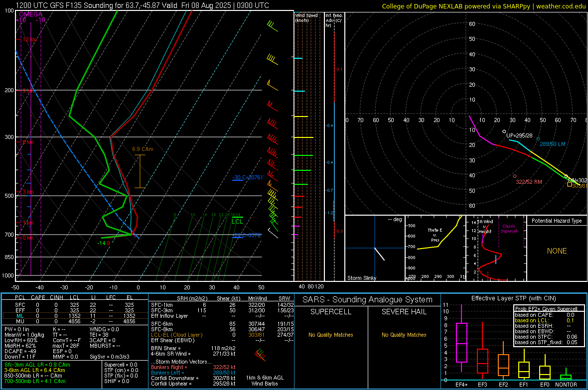Image resolution: width=588 pixels, height=390 pixels.
Task: Click the UP=295/28 hodograph label
Action: [519, 135]
